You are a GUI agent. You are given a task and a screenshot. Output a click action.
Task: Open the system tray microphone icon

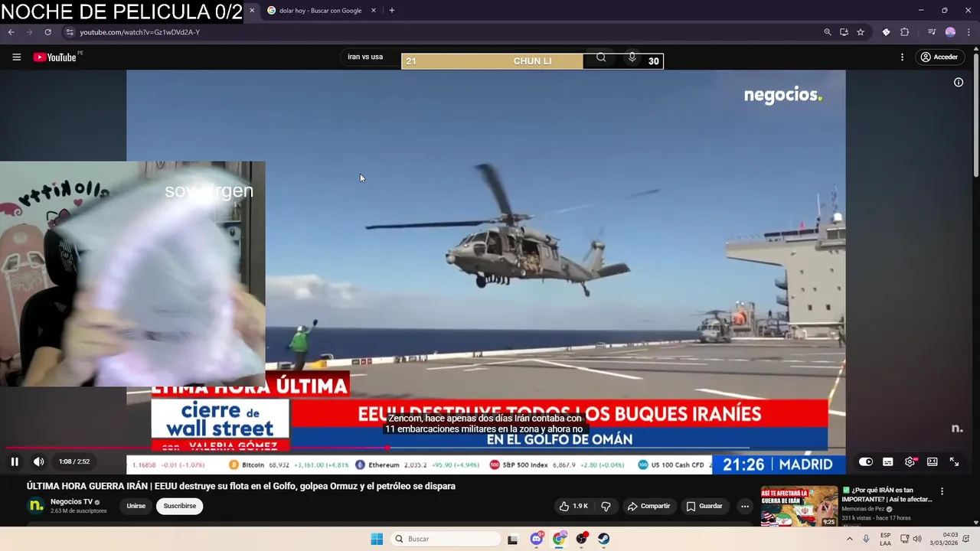click(x=866, y=539)
